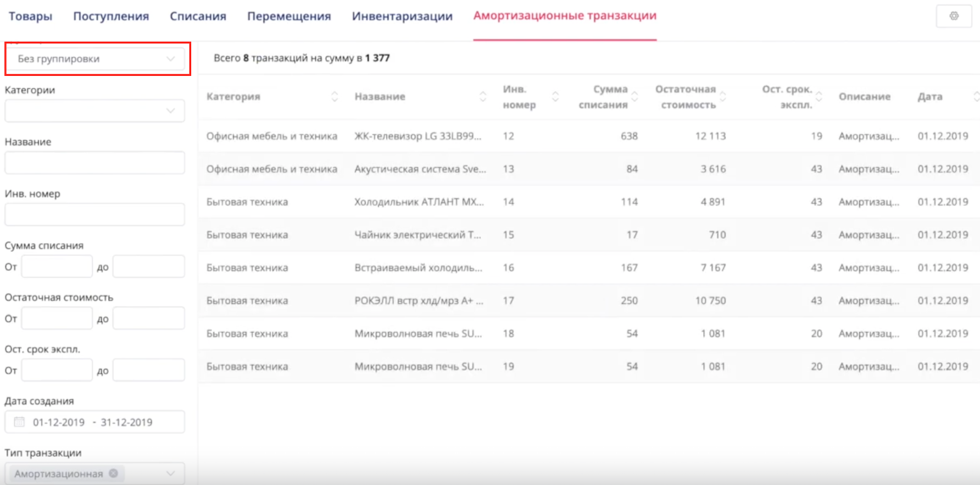Click the calendar icon in the date field

pyautogui.click(x=19, y=422)
